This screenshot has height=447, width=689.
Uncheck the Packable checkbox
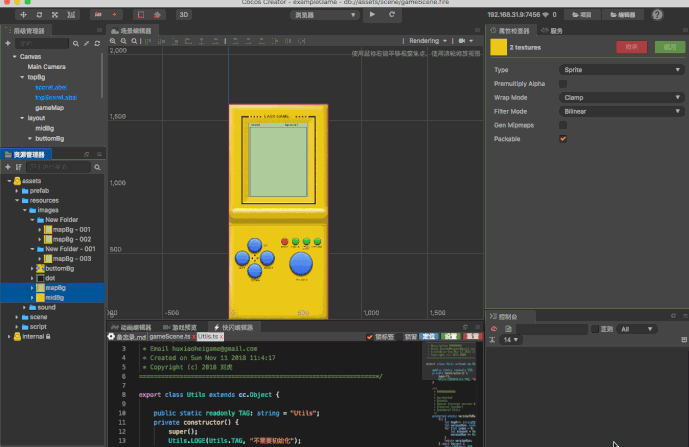click(562, 139)
